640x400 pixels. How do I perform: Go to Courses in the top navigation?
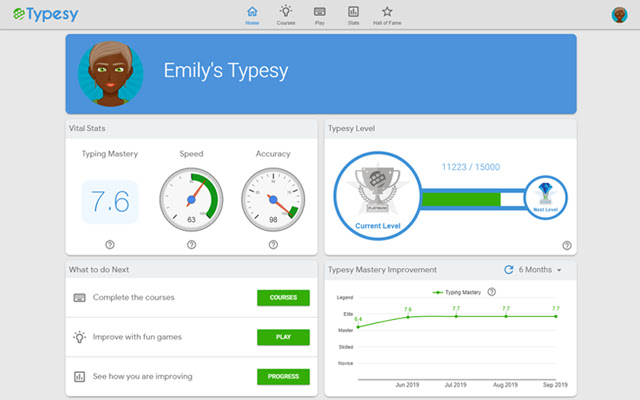tap(286, 16)
